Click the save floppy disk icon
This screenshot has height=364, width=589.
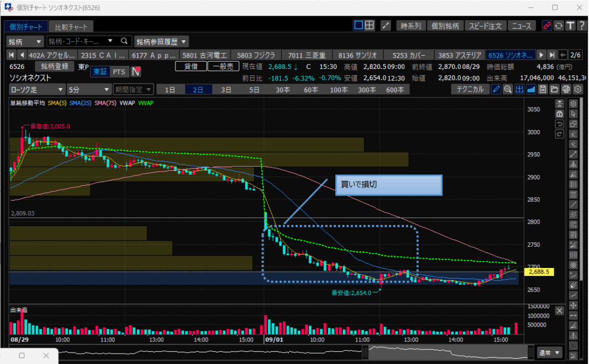542,89
